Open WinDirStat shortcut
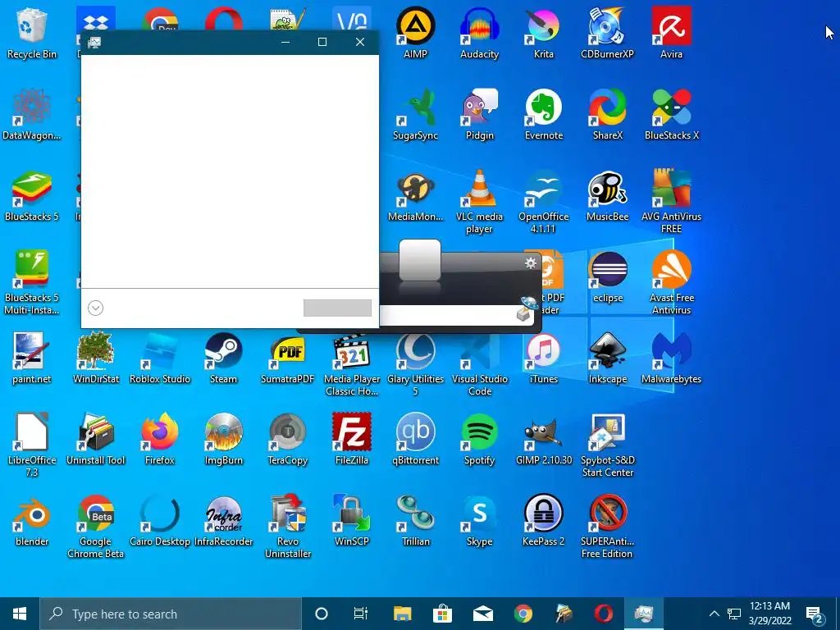 [95, 358]
